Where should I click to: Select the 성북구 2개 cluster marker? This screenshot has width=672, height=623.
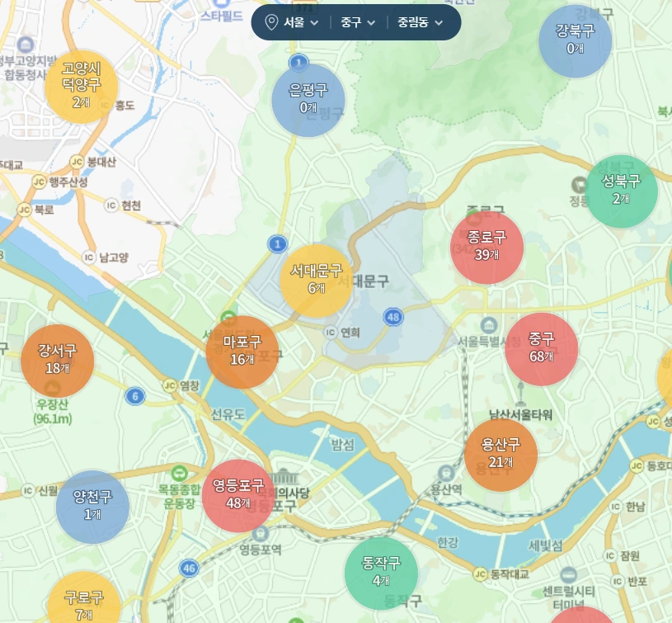(622, 191)
